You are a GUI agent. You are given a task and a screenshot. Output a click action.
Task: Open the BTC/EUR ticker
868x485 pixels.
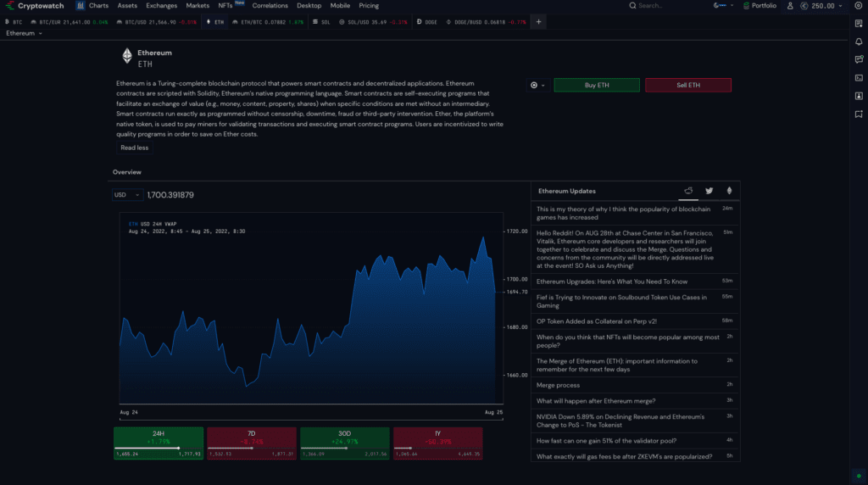[x=70, y=22]
